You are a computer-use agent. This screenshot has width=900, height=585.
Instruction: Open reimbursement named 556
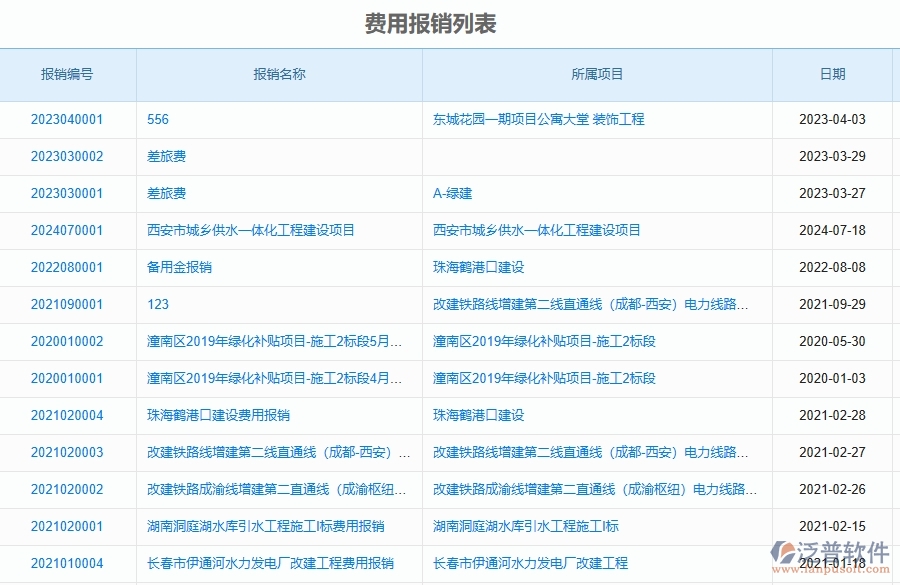154,119
